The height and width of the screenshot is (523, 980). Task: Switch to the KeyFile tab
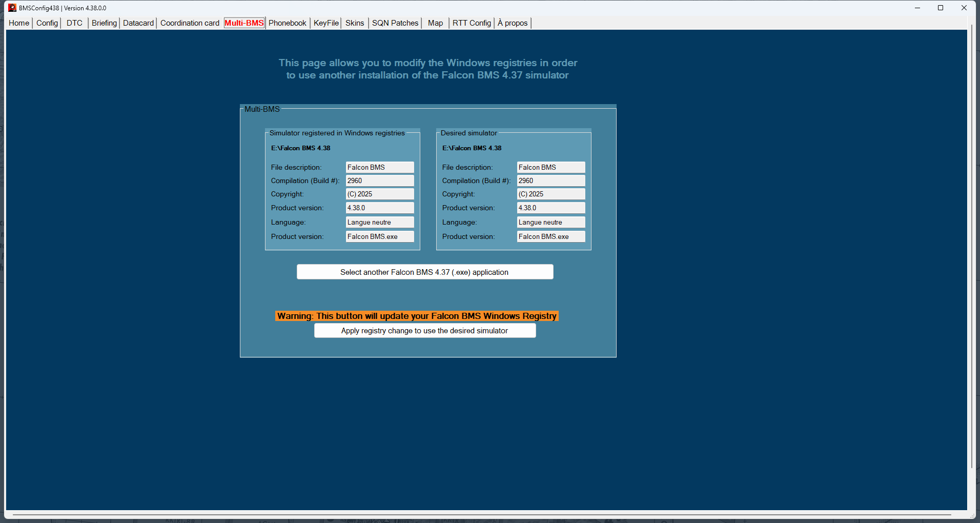[326, 23]
